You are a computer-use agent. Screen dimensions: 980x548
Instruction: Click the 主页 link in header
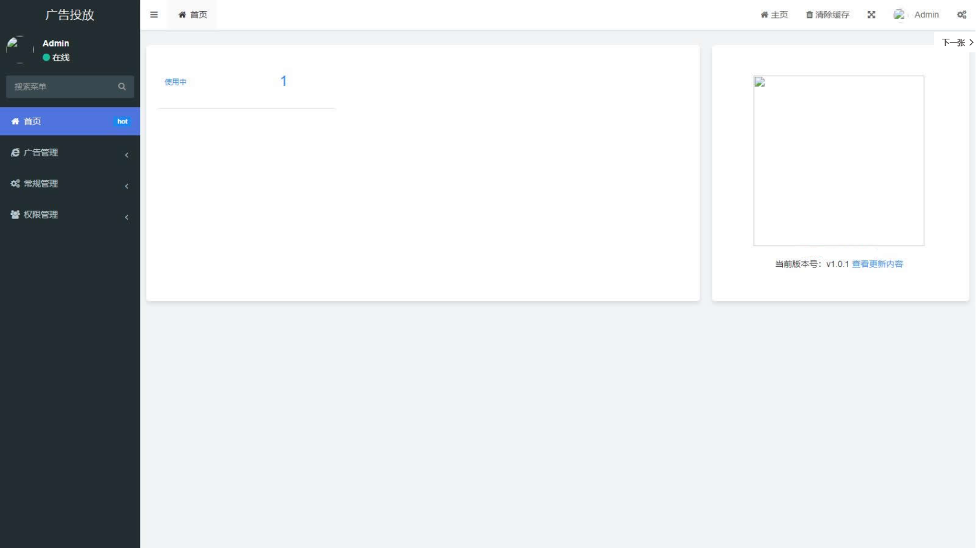[x=774, y=15]
